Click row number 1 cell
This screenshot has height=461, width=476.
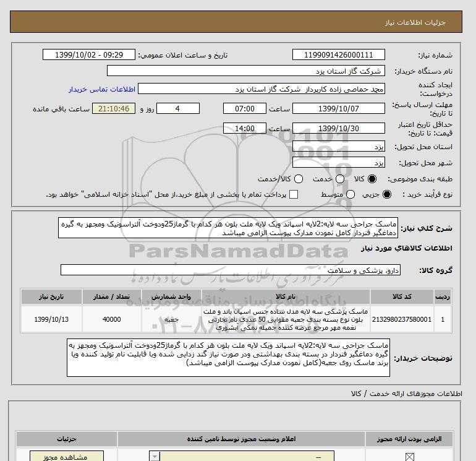tap(443, 319)
